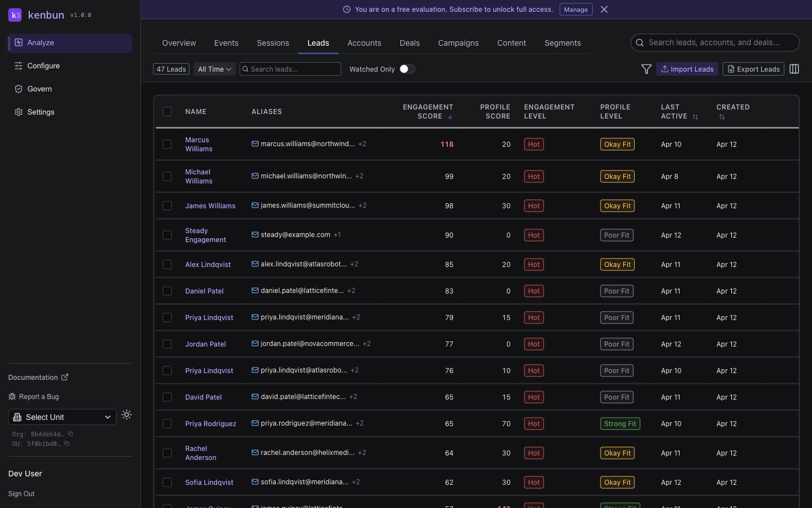This screenshot has width=812, height=508.
Task: Click the email icon for jordan.patel alias
Action: click(255, 344)
